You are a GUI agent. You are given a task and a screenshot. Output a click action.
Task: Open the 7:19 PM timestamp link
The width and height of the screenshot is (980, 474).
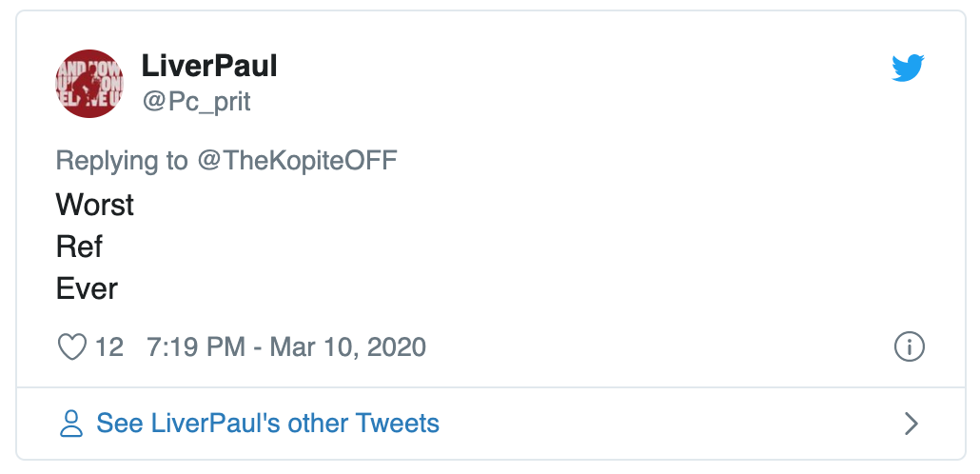[x=286, y=347]
